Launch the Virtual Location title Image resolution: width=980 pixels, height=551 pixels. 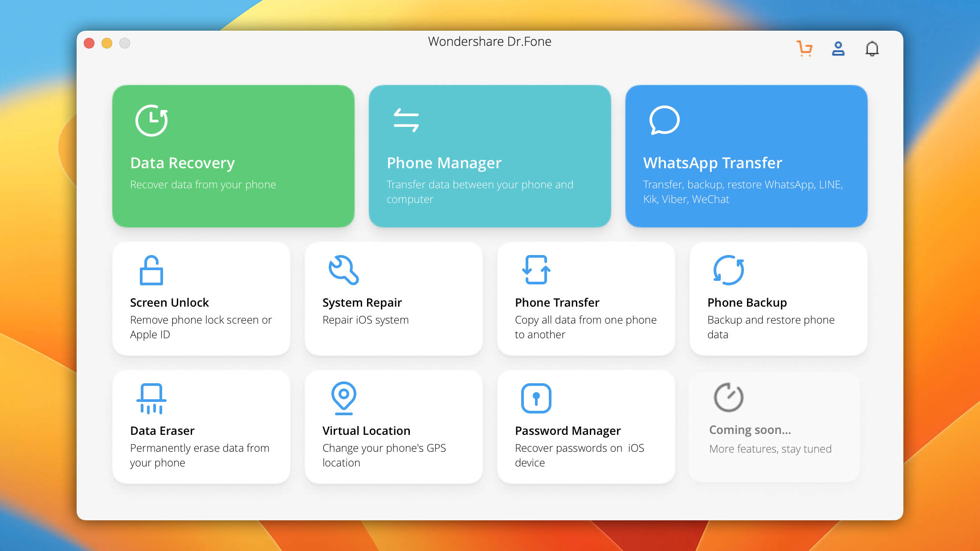(366, 431)
